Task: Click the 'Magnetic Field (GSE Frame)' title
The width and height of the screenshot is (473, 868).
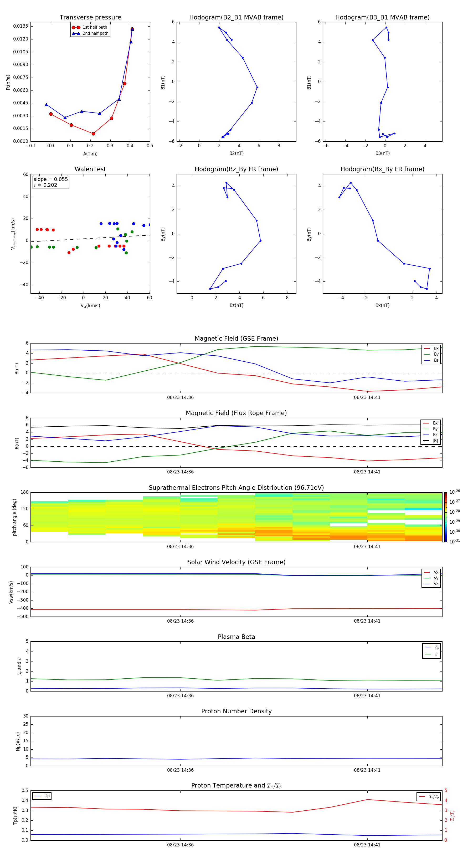Action: (236, 339)
